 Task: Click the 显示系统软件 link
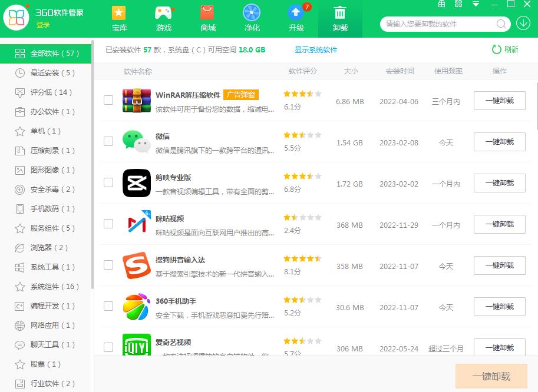pos(316,49)
